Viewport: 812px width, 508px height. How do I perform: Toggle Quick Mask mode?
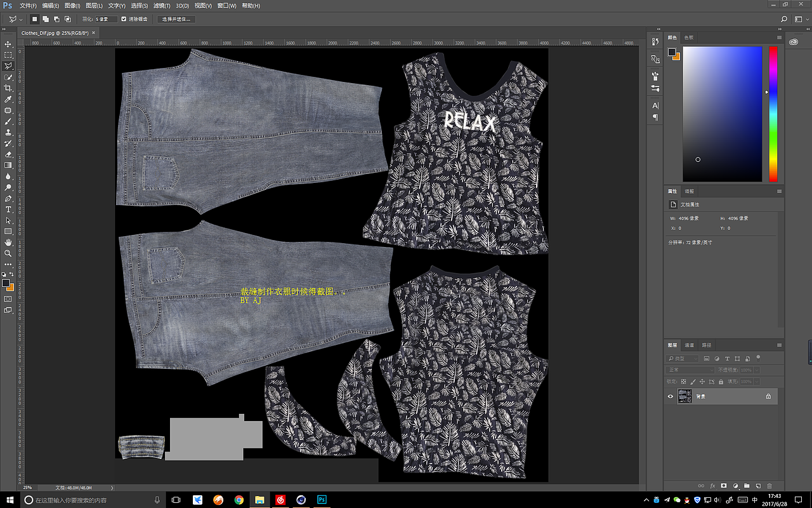8,298
